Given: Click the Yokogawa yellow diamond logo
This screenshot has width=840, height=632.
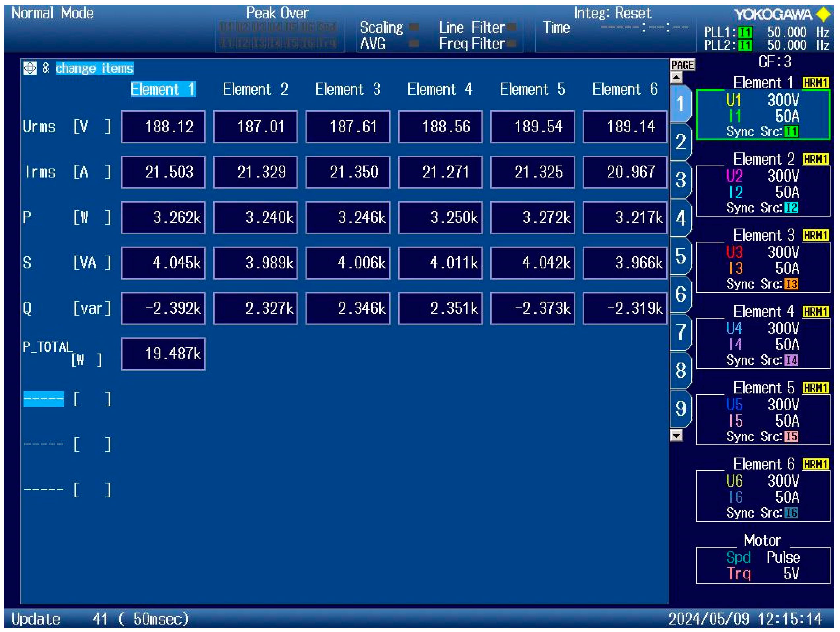Looking at the screenshot, I should pyautogui.click(x=823, y=15).
